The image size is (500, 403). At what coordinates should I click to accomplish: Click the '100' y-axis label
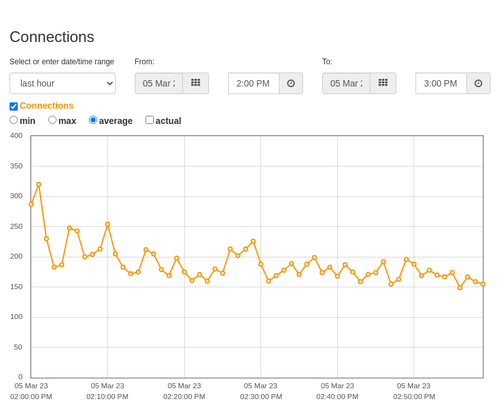tap(16, 317)
